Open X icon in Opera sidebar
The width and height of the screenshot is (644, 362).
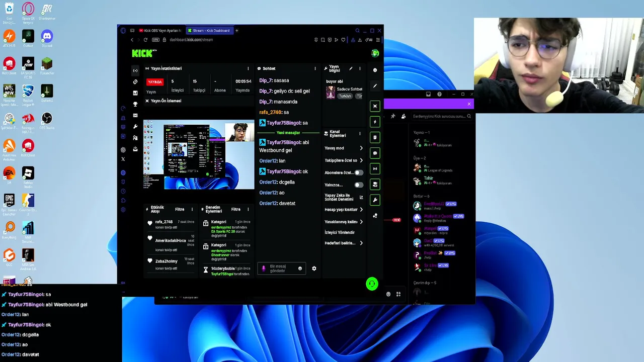123,159
